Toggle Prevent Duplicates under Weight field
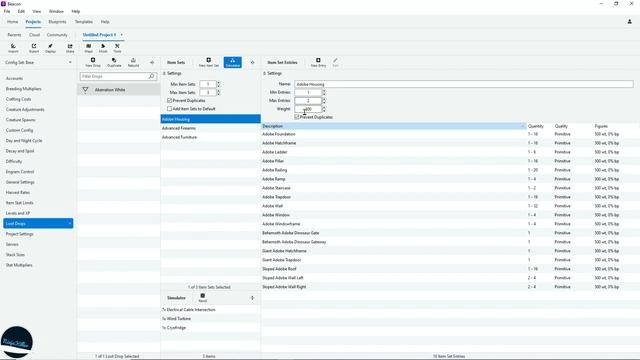640x360 pixels. coord(297,117)
